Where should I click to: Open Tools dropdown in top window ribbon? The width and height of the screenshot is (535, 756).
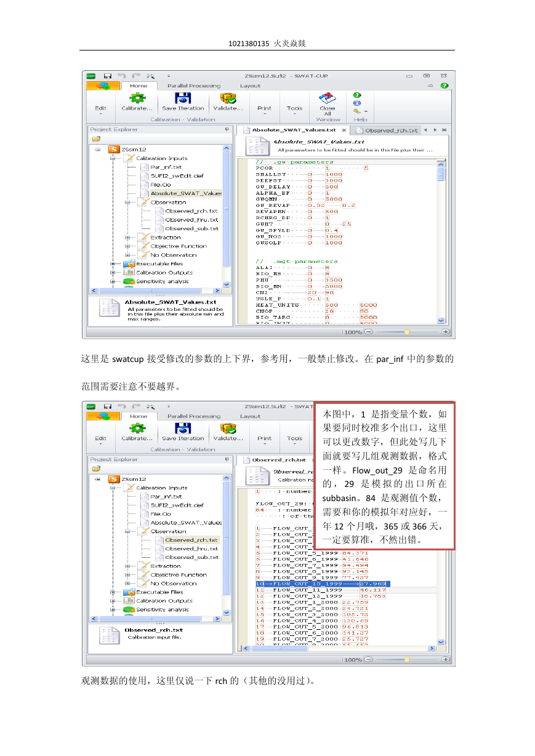[295, 111]
